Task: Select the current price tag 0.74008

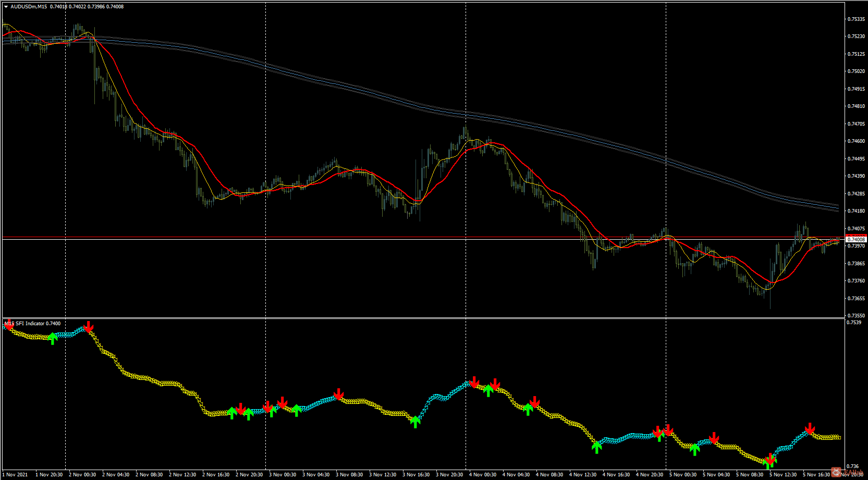Action: [856, 240]
